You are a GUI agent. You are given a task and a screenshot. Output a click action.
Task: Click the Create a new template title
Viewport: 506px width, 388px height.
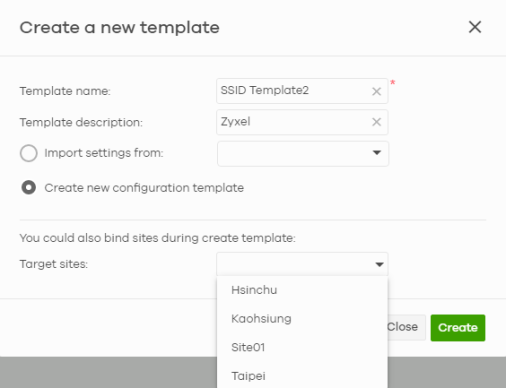pyautogui.click(x=120, y=27)
